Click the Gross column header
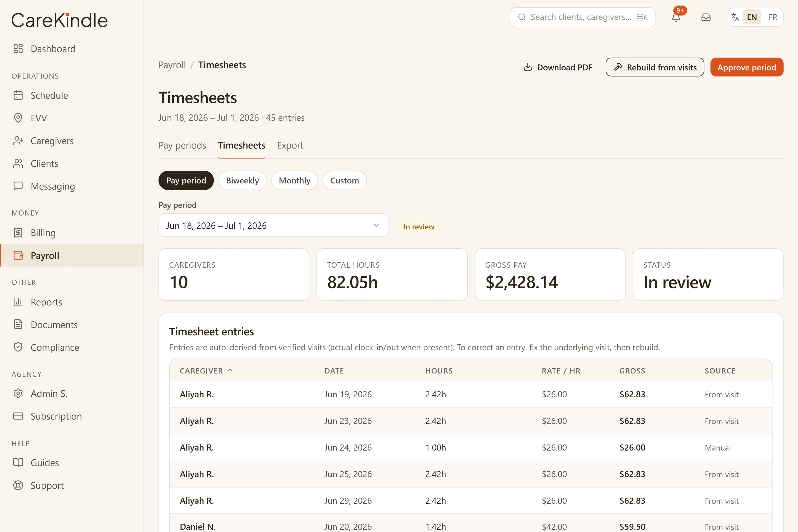798x532 pixels. point(632,371)
